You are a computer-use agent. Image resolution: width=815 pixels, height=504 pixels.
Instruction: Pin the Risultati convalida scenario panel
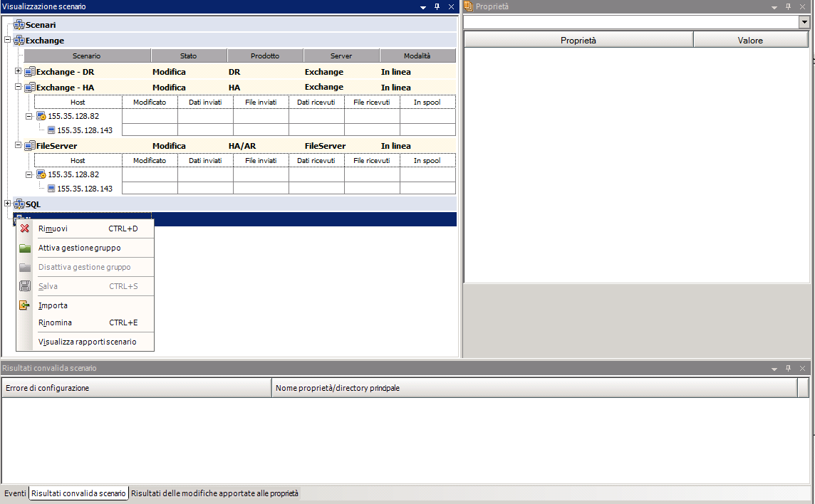(789, 368)
